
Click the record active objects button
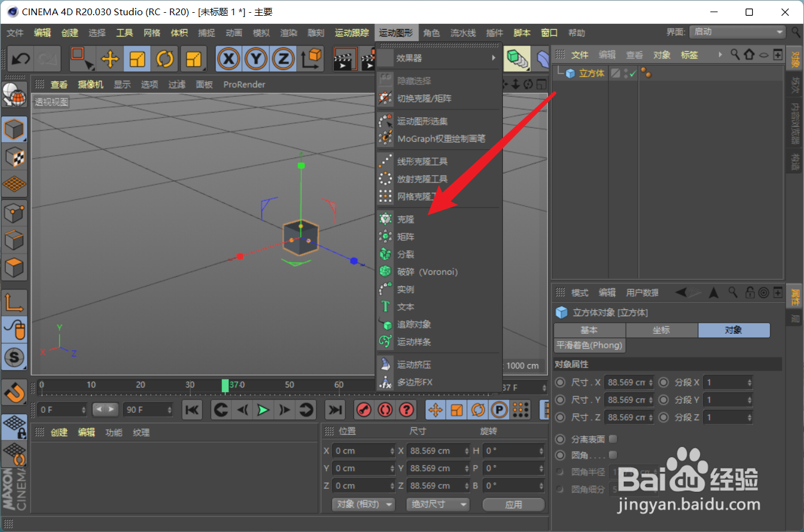click(364, 410)
